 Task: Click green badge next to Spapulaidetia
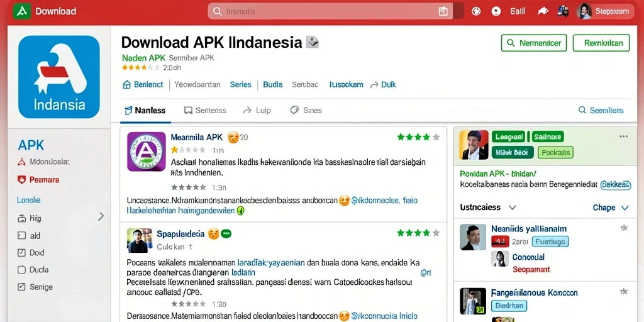[x=226, y=234]
